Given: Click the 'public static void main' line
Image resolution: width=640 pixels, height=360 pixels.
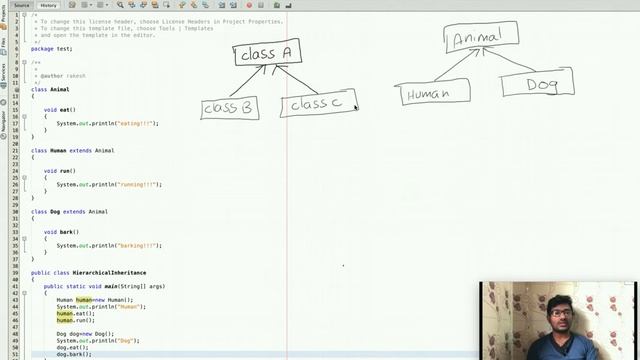Looking at the screenshot, I should click(104, 287).
